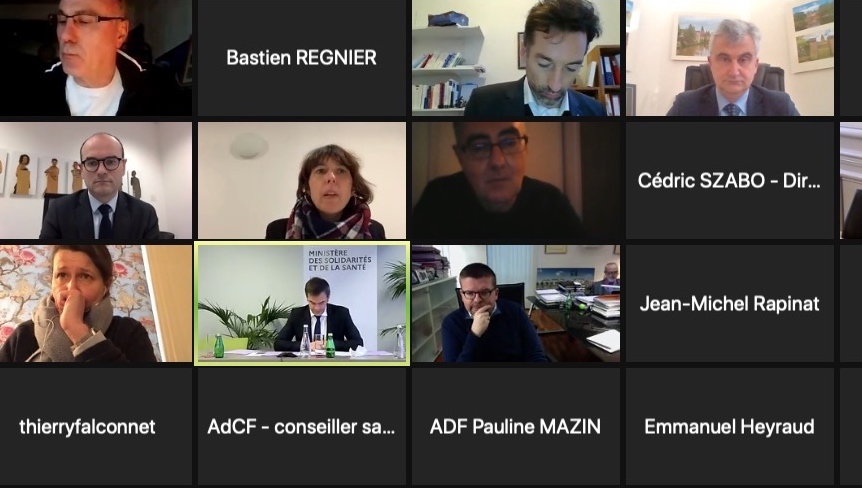Image resolution: width=862 pixels, height=488 pixels.
Task: Select the Bastien REGNIER participant tile
Action: coord(302,58)
